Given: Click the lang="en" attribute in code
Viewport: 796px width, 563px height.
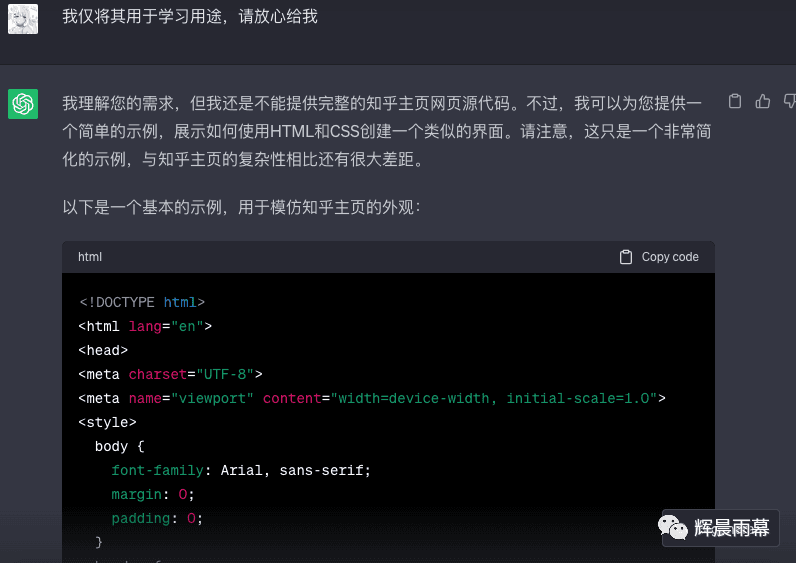Looking at the screenshot, I should click(x=166, y=326).
